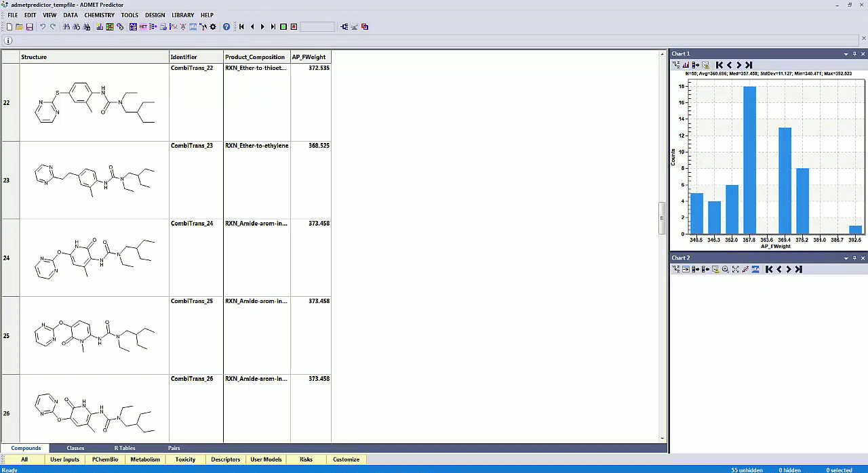Open a new file with the New document icon

(9, 26)
